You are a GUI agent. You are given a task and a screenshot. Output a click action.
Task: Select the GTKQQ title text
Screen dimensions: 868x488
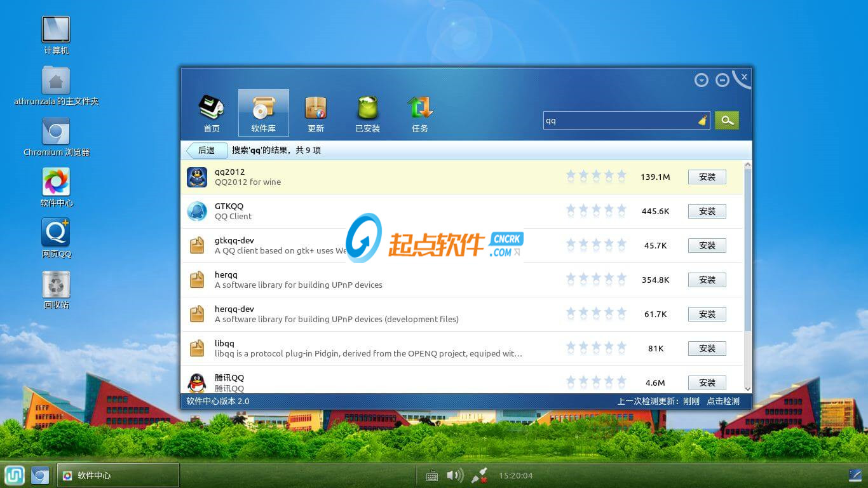(229, 206)
